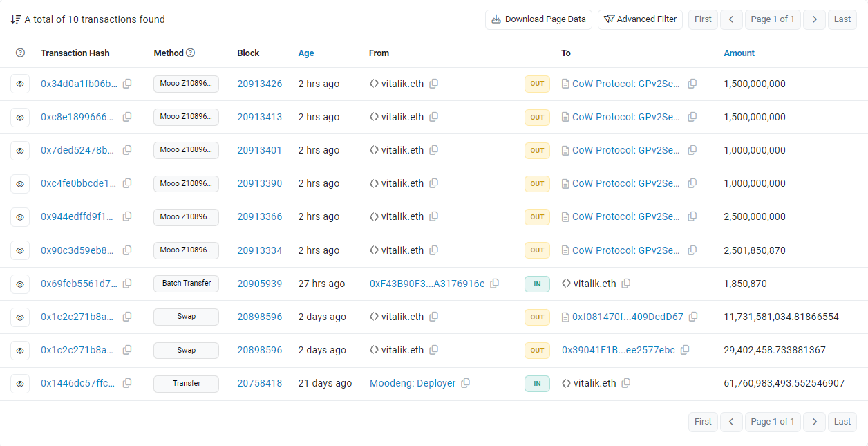Show preview for the Batch Transfer transaction
Image resolution: width=868 pixels, height=446 pixels.
20,284
